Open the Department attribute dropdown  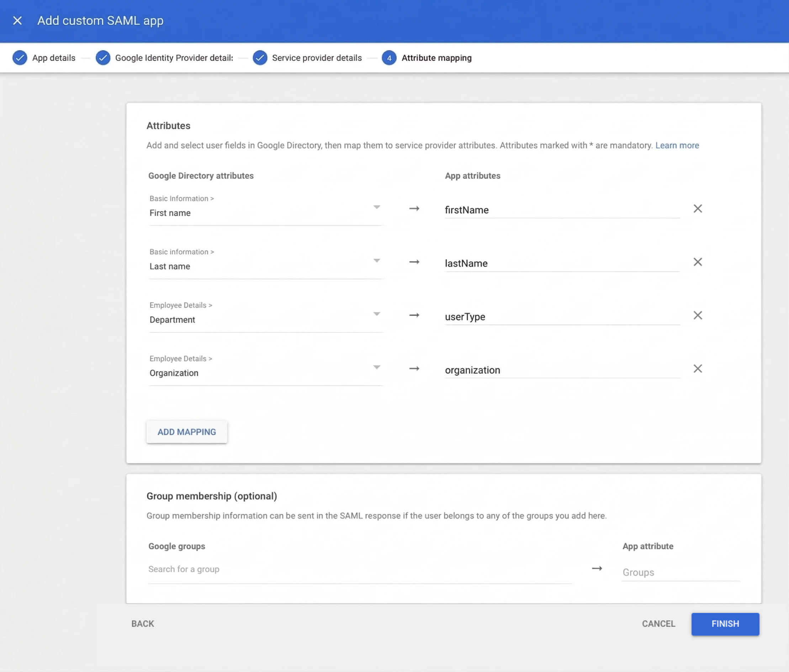(376, 314)
